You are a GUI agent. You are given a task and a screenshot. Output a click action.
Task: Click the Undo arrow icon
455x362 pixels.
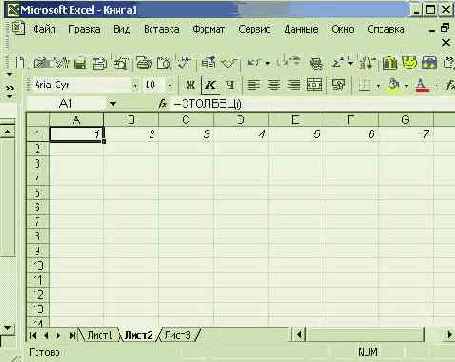(254, 63)
